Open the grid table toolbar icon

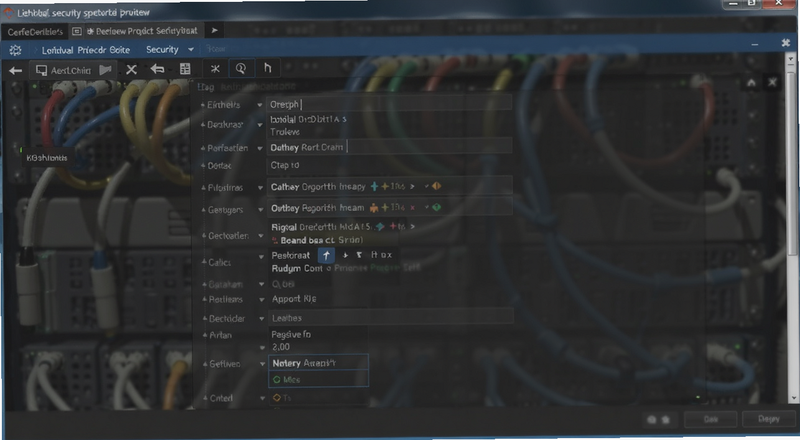[x=185, y=69]
